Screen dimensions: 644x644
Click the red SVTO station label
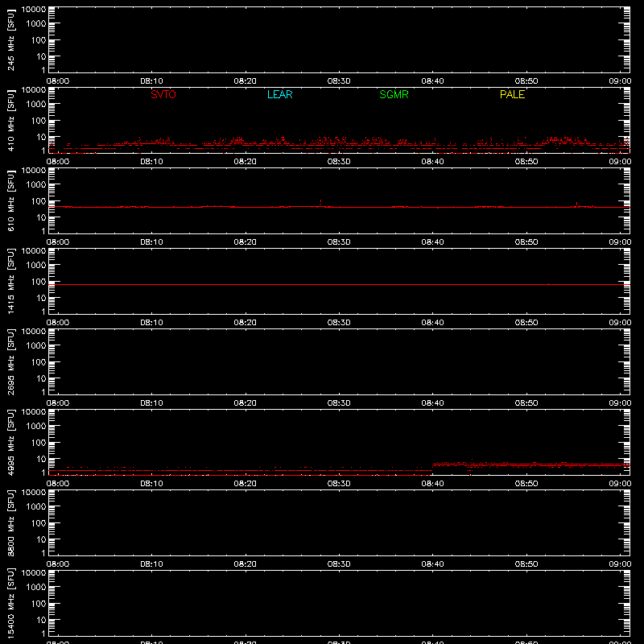[x=163, y=94]
